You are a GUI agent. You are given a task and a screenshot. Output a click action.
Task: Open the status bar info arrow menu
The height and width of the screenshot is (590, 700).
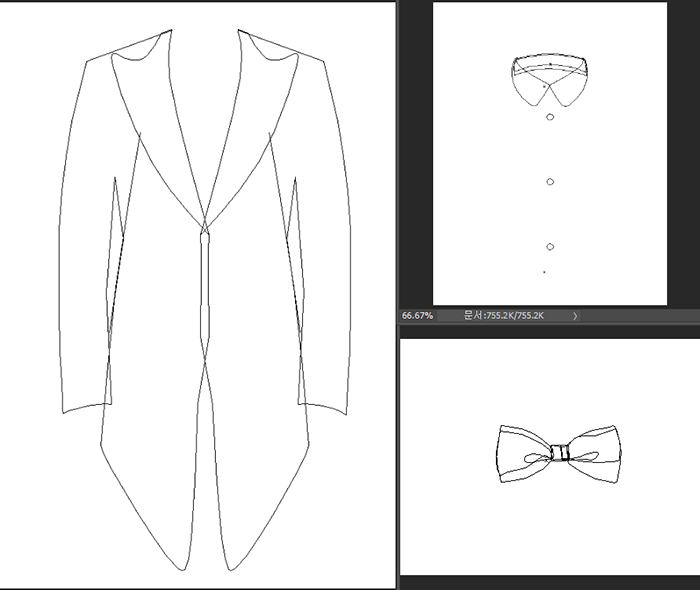click(x=575, y=316)
